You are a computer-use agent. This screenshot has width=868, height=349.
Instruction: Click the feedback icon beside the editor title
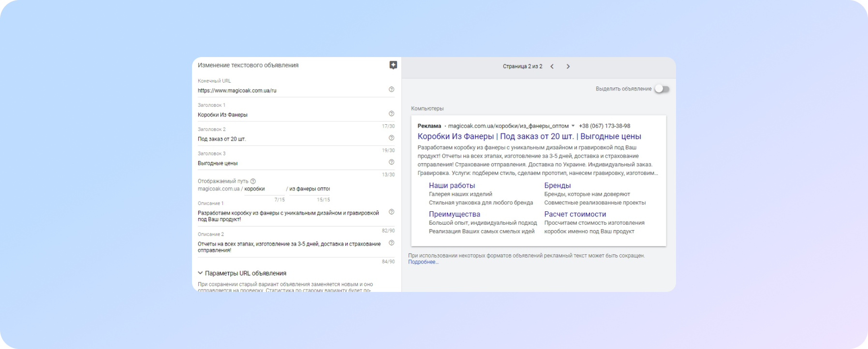(x=393, y=65)
